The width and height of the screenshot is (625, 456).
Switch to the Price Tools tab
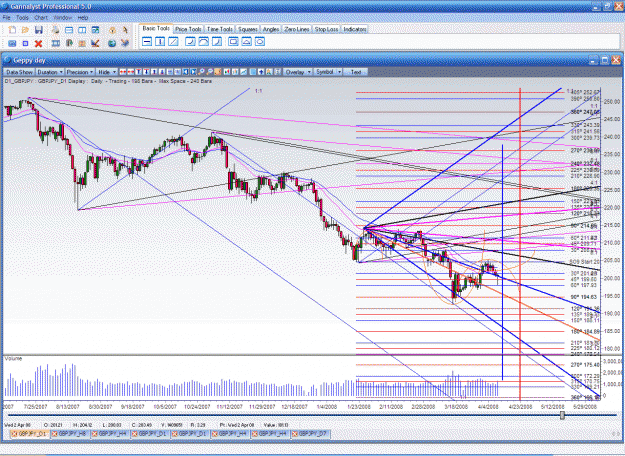point(188,29)
